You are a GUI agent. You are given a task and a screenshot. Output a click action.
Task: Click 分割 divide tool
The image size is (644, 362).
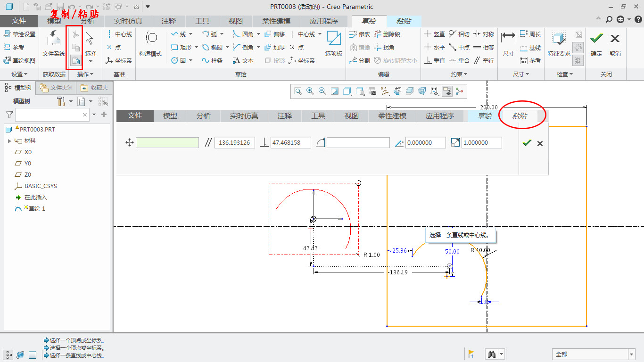(360, 61)
